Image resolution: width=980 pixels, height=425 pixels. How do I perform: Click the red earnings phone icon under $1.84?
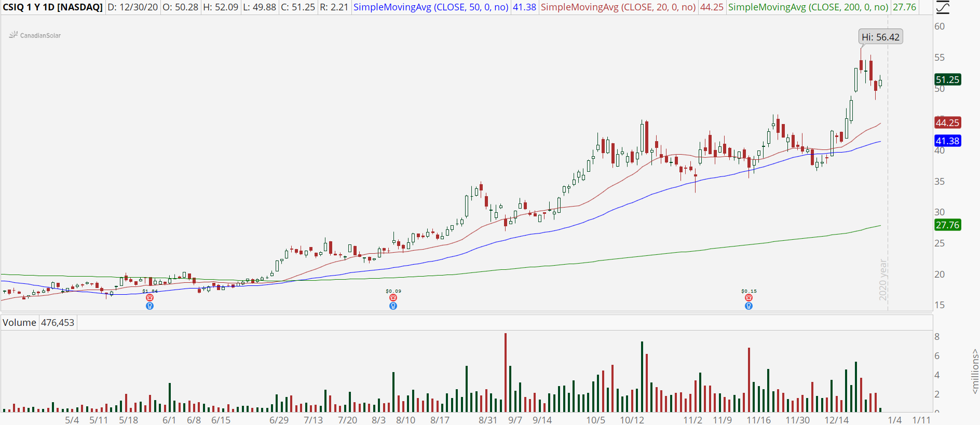pyautogui.click(x=149, y=298)
